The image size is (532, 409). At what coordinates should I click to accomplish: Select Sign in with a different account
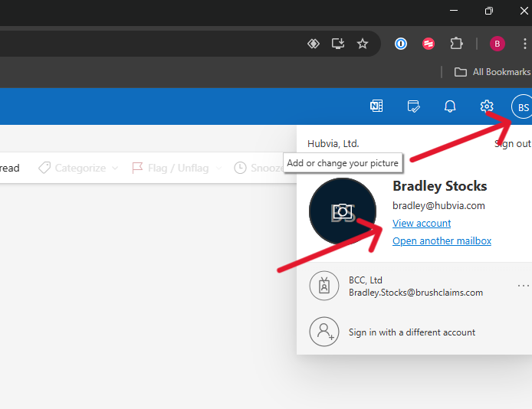pos(412,332)
